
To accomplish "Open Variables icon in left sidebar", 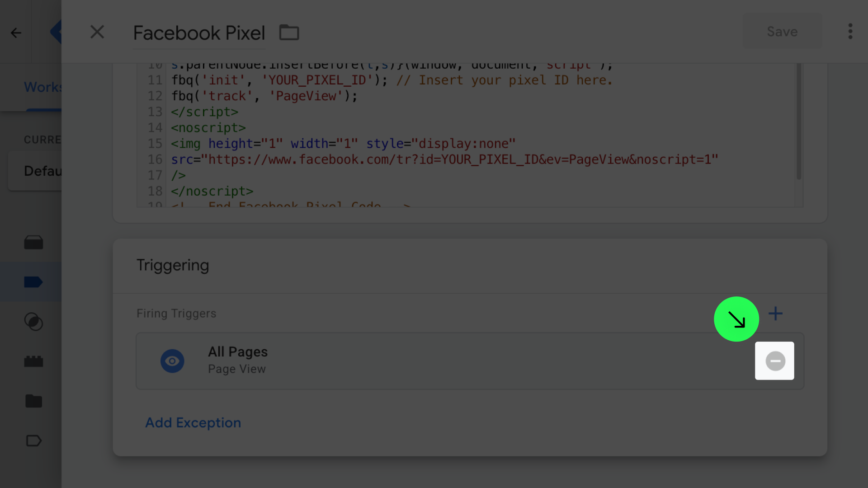I will point(33,361).
